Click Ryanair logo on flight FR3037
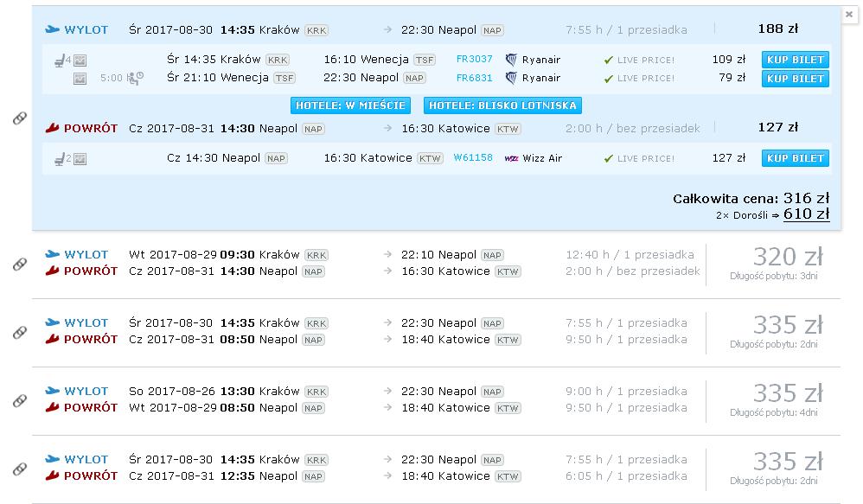 (x=511, y=60)
